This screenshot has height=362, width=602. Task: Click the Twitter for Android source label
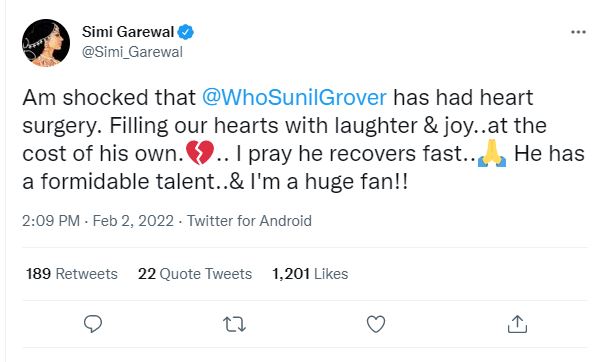click(x=249, y=221)
